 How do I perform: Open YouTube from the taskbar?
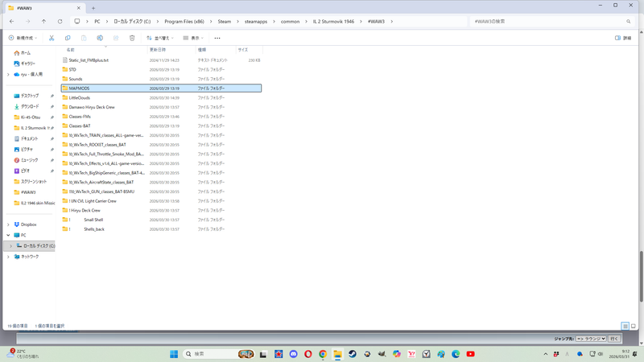471,354
